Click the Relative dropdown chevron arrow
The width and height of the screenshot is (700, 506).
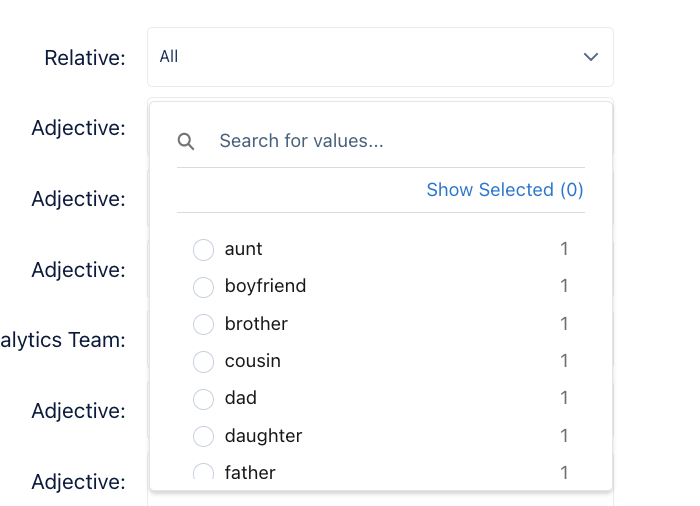[590, 57]
